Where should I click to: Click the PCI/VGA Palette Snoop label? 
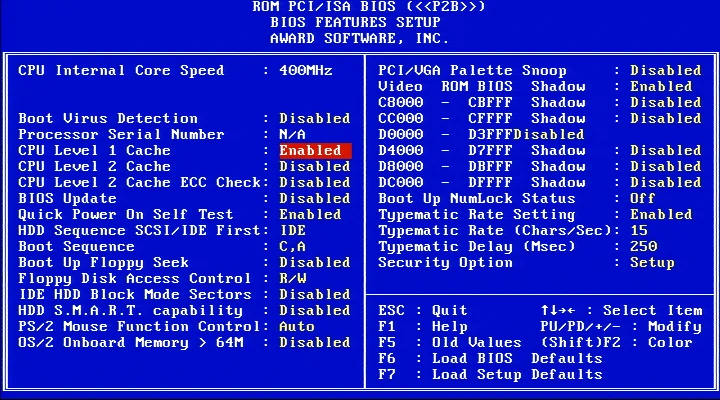click(472, 70)
